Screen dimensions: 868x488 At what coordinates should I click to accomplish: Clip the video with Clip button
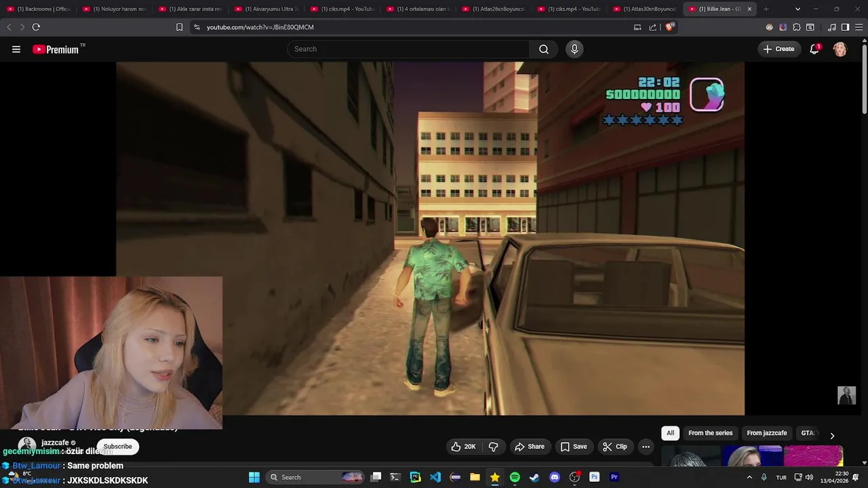(615, 447)
